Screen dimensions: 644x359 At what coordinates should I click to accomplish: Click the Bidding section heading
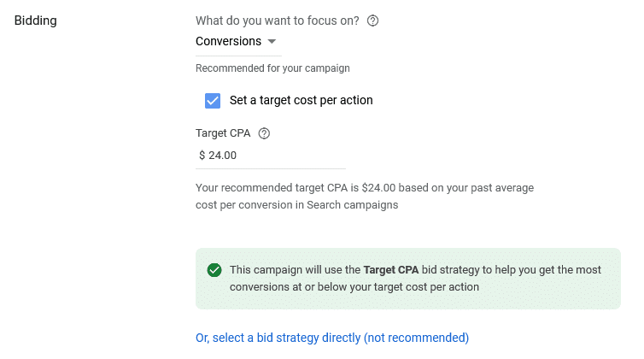pyautogui.click(x=36, y=21)
